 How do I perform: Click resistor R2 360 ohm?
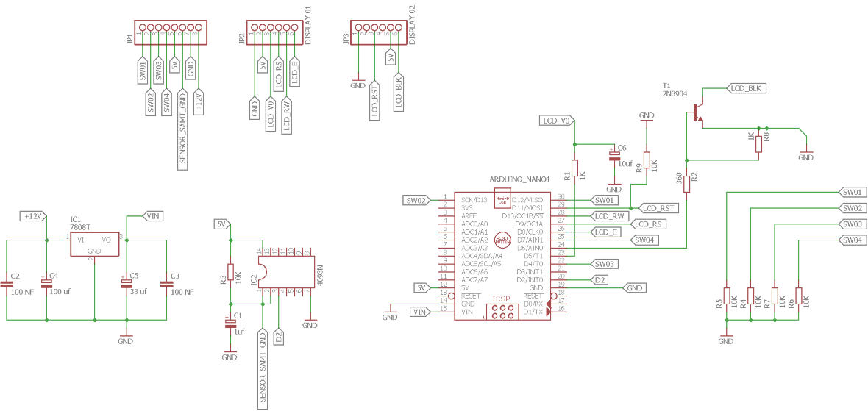coord(687,184)
